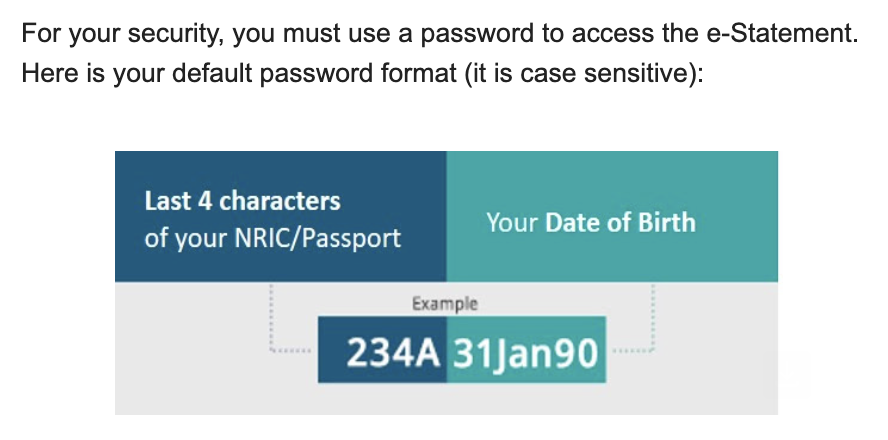Click the 'NRIC/Passport' text

pos(318,238)
